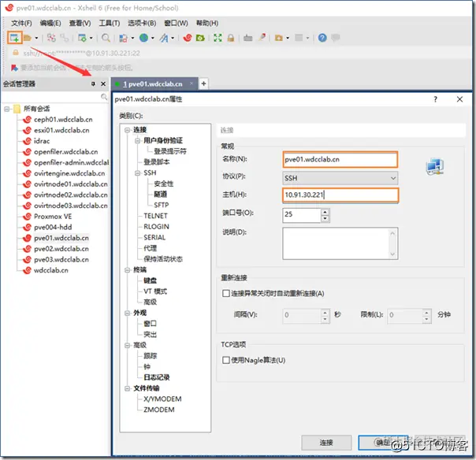Collapse the 所有会话 folder in session tree
The height and width of the screenshot is (460, 476).
6,109
